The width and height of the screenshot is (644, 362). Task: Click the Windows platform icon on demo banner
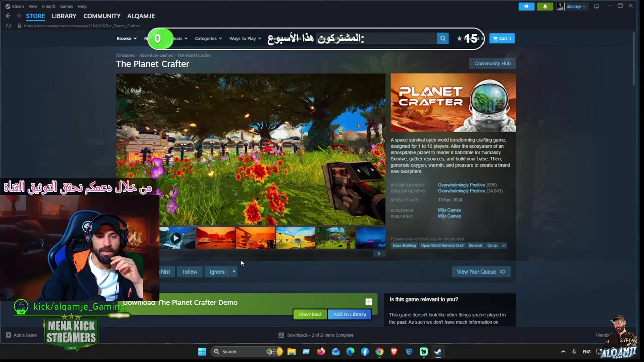pos(369,302)
